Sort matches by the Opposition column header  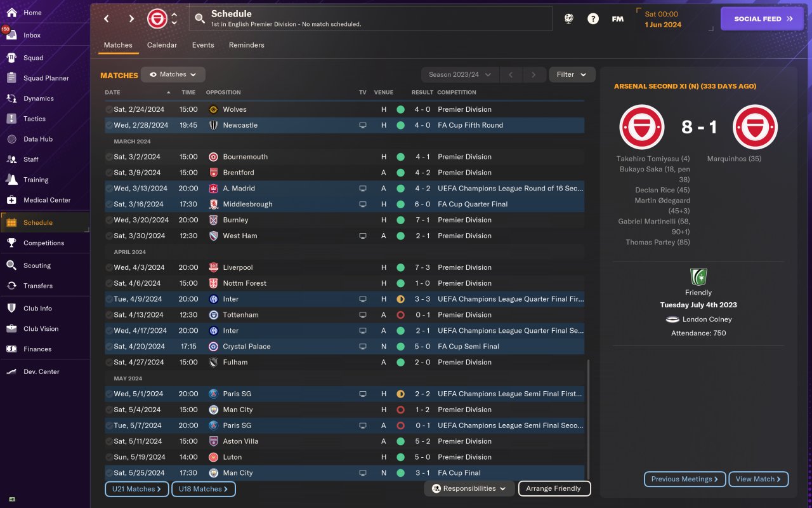223,93
